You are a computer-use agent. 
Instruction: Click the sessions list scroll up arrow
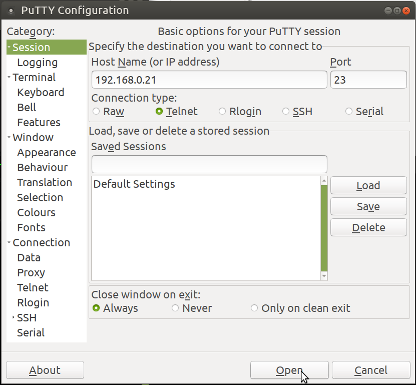coord(324,180)
